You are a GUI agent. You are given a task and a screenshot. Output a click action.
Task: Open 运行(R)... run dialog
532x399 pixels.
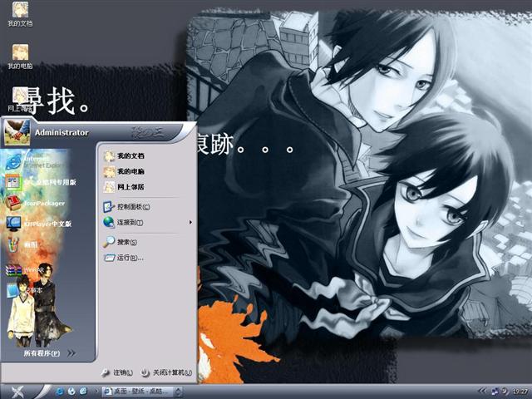[124, 258]
